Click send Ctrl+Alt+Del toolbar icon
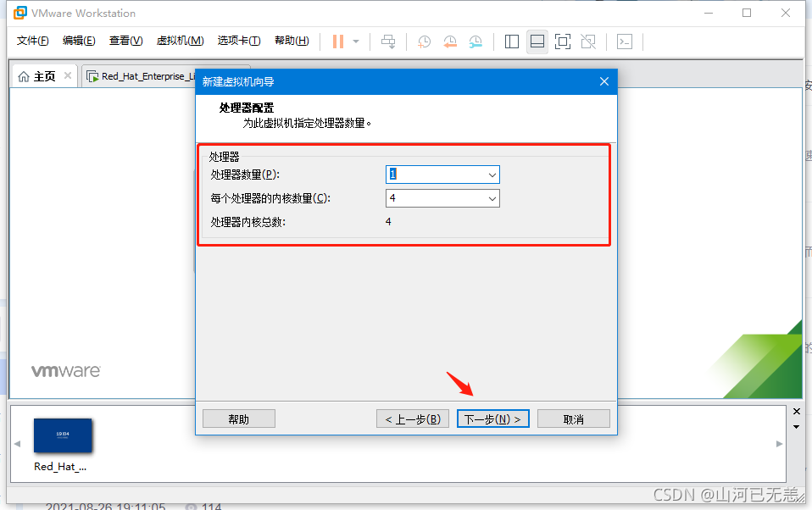 pyautogui.click(x=388, y=42)
